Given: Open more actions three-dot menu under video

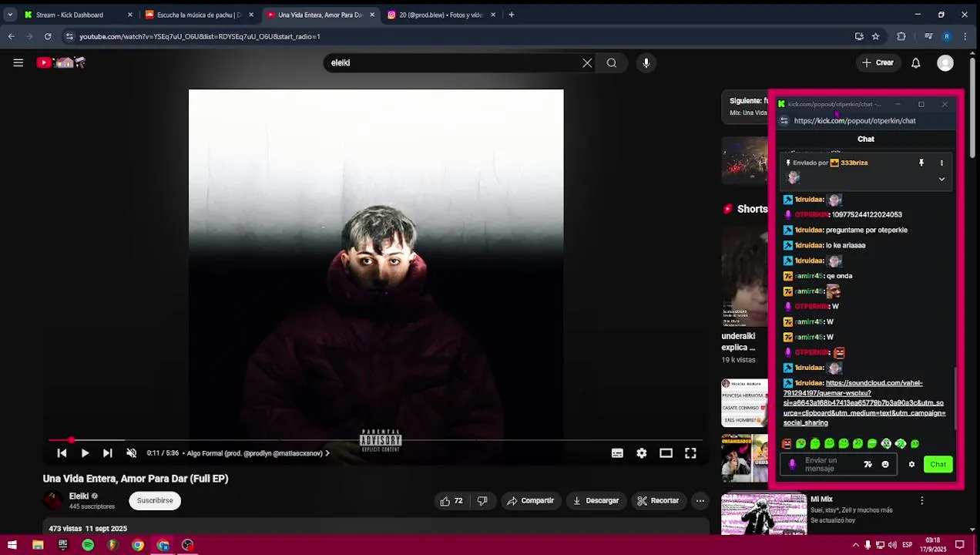Looking at the screenshot, I should point(700,501).
